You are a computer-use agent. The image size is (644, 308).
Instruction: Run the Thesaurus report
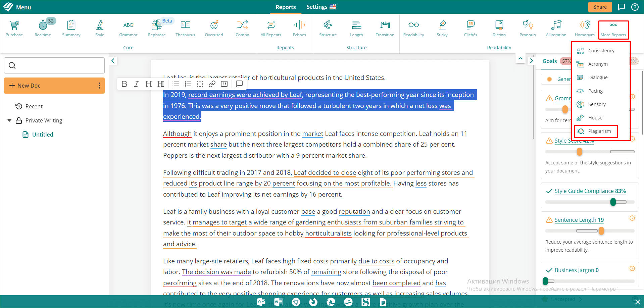(x=185, y=27)
